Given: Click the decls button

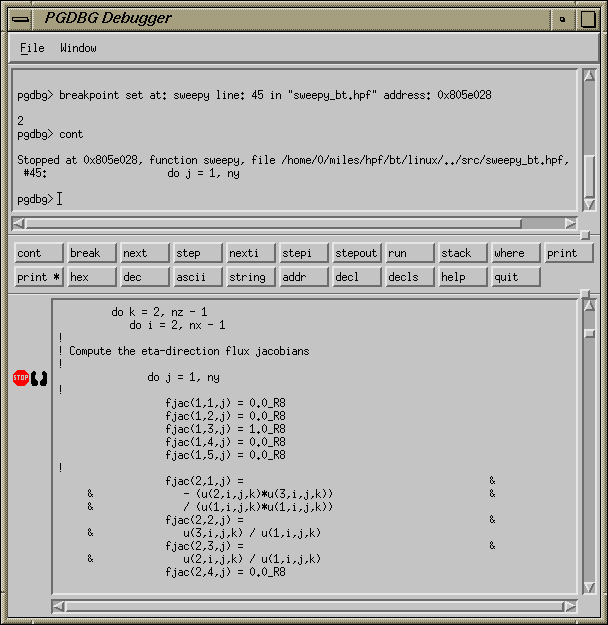Looking at the screenshot, I should [x=409, y=277].
